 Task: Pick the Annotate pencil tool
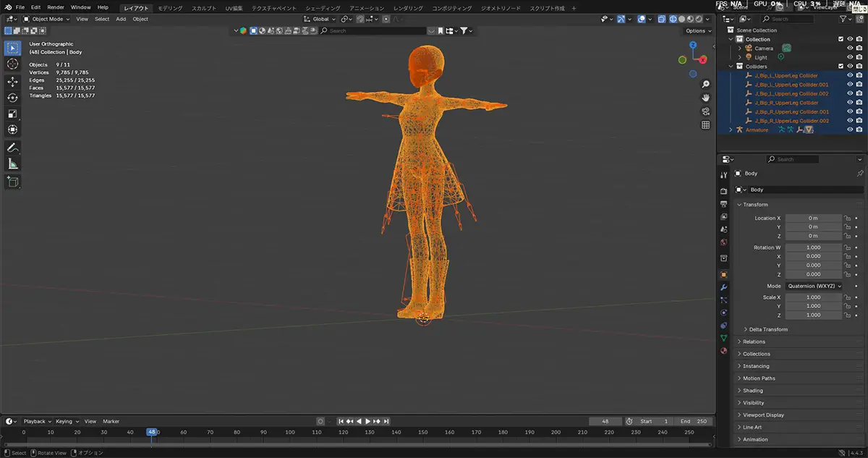pyautogui.click(x=12, y=147)
